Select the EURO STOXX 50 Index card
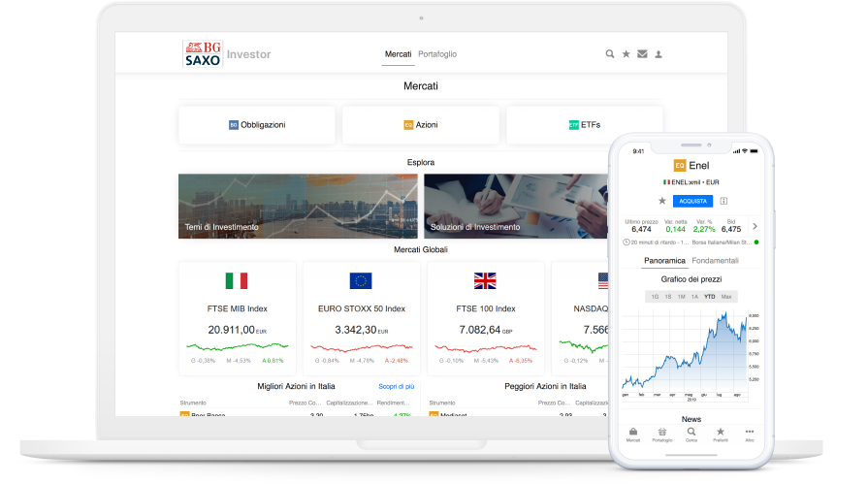Viewport: 868px width, 484px height. point(362,318)
